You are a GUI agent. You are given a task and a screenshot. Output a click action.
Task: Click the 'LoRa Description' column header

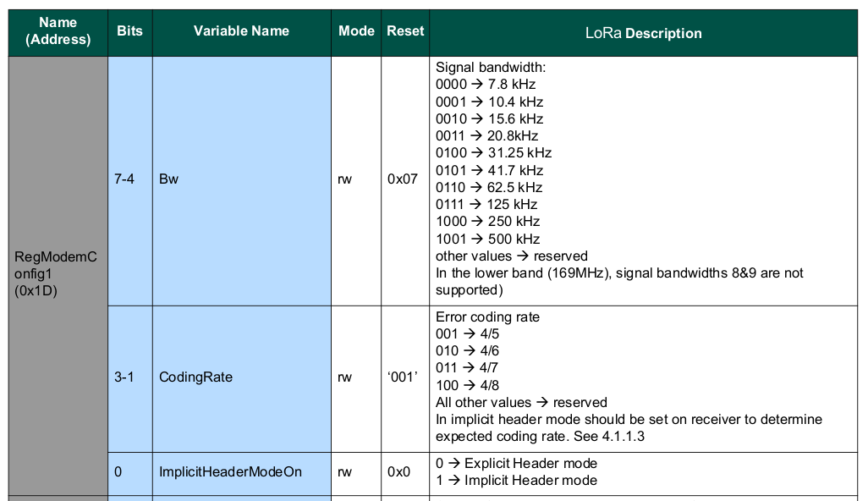(643, 33)
